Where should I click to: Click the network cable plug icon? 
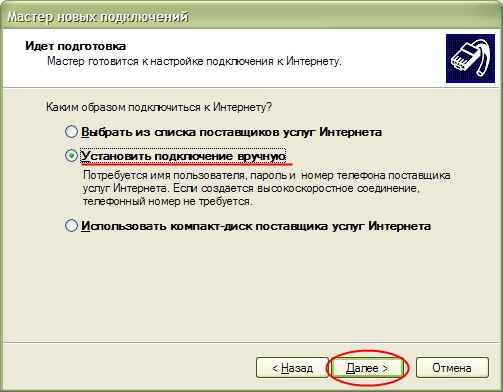470,58
